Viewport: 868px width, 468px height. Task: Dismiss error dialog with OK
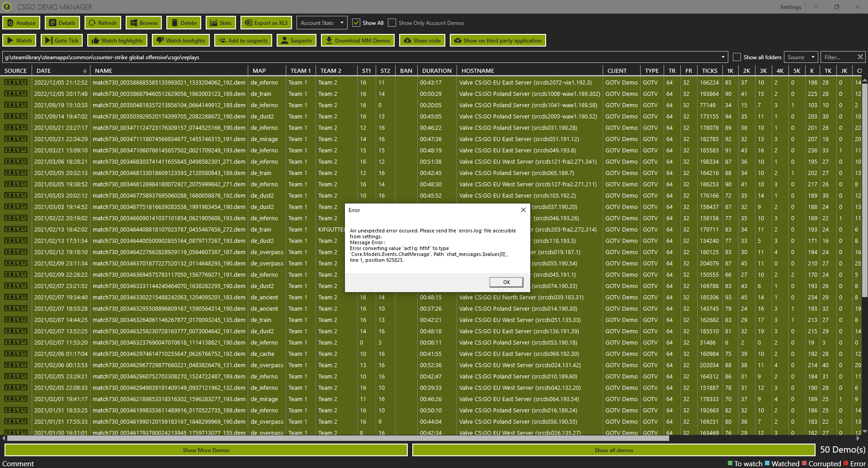(x=506, y=282)
